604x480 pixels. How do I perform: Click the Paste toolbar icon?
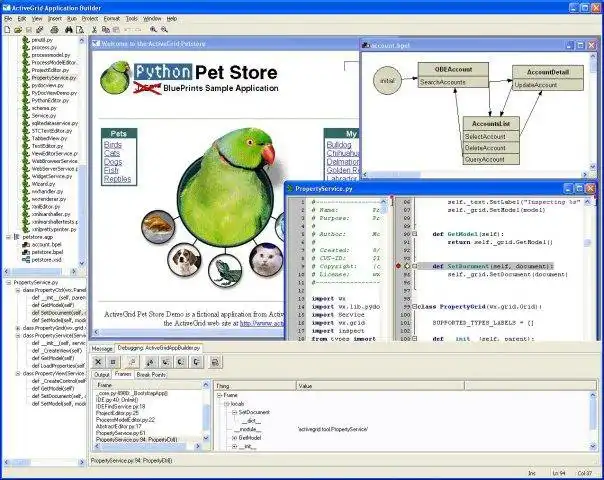[116, 29]
